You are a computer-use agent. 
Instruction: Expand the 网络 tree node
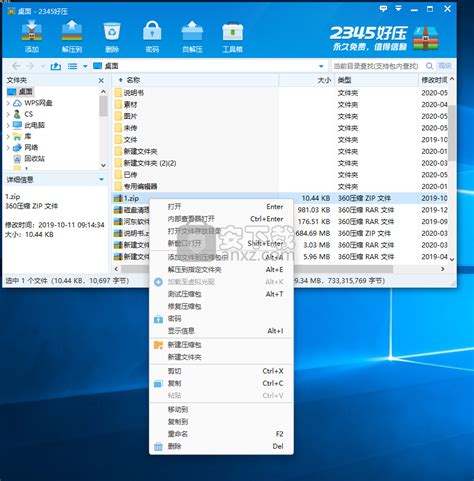[x=8, y=148]
